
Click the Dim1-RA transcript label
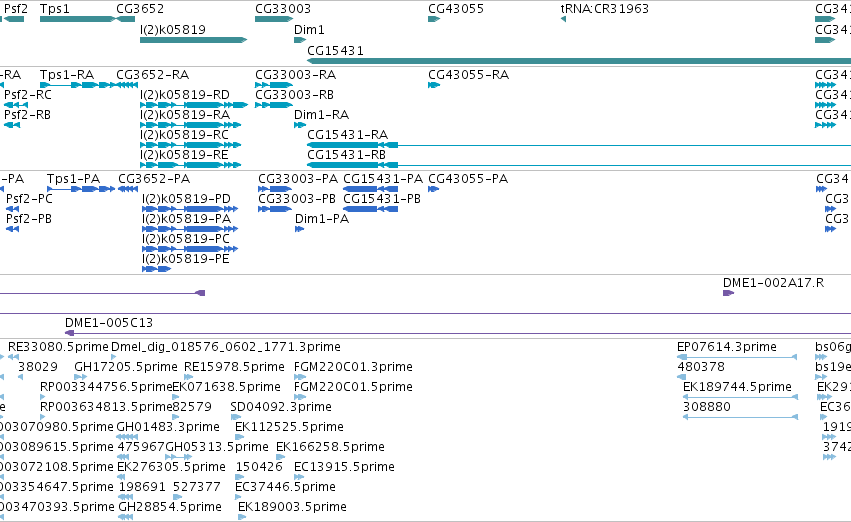coord(321,115)
